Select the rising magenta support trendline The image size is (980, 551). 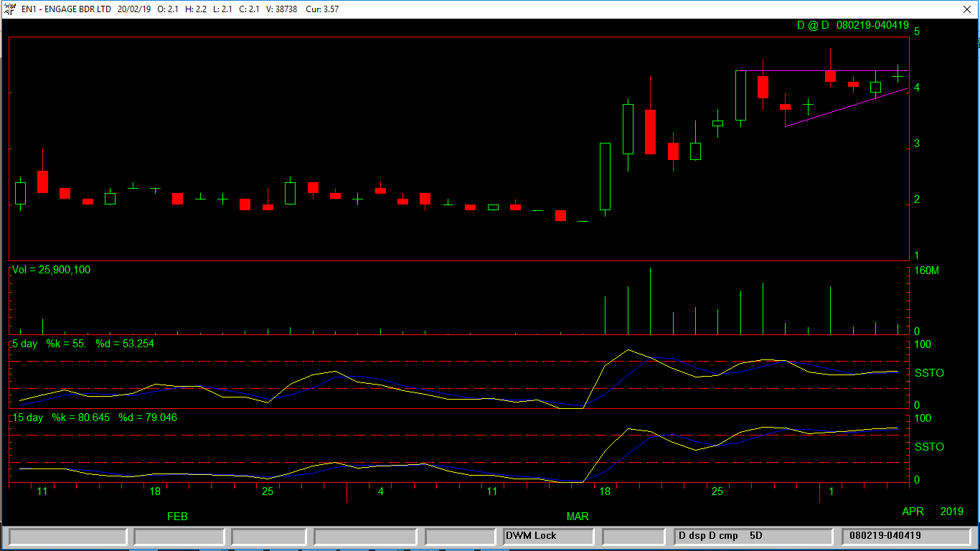[x=847, y=107]
